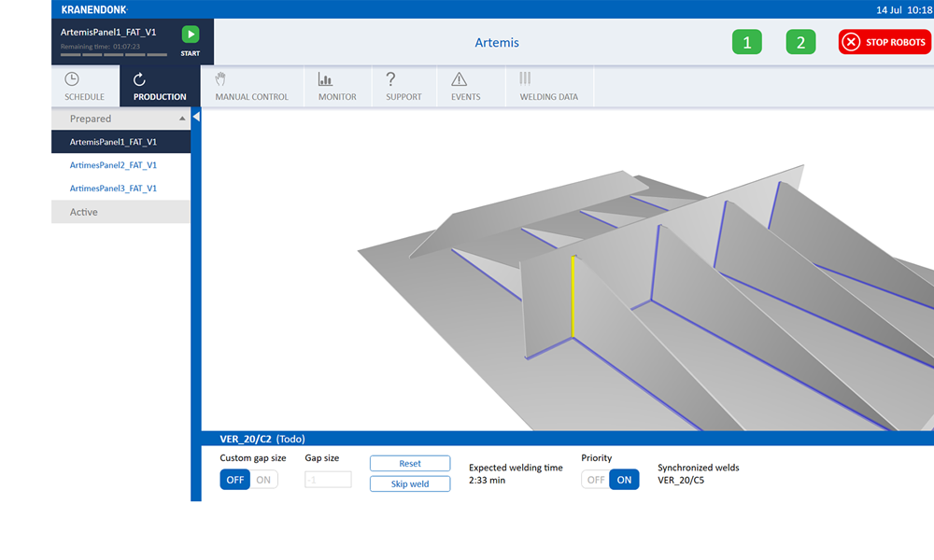Click the yellow highlighted weld line
This screenshot has width=934, height=560.
pos(573,297)
